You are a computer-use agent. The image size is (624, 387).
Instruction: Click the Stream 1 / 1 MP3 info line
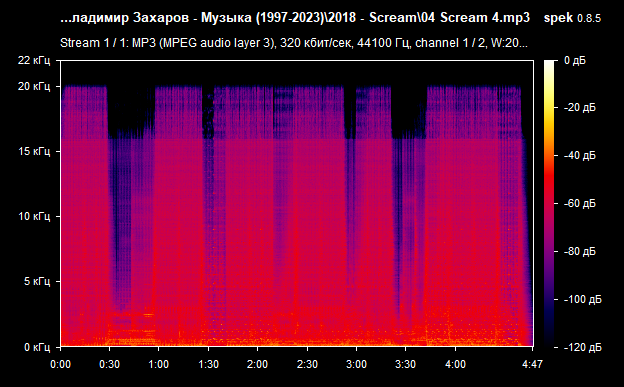click(x=294, y=43)
